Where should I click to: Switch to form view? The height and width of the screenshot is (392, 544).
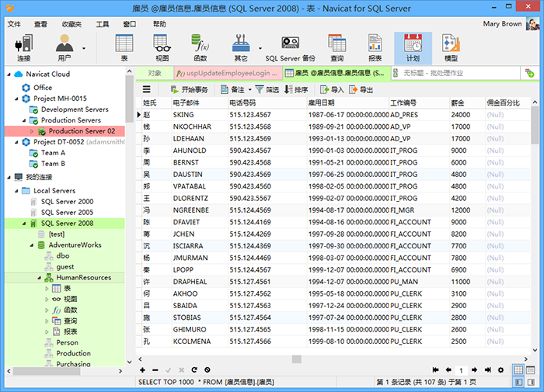[x=531, y=370]
